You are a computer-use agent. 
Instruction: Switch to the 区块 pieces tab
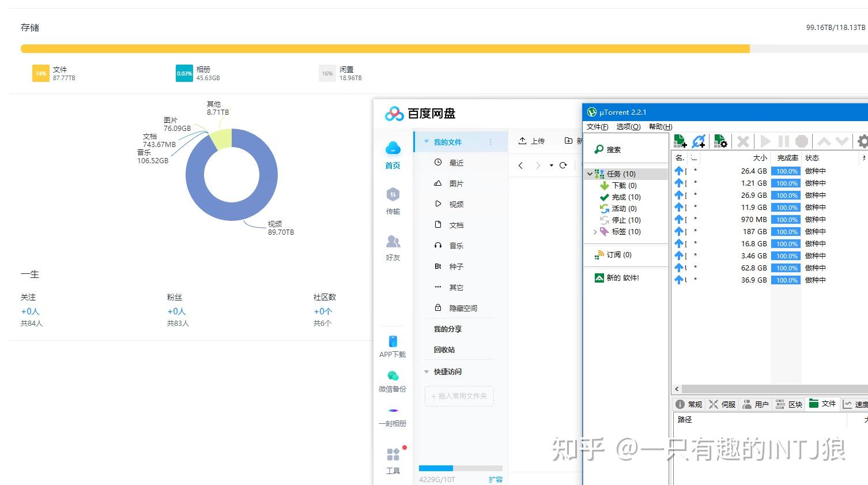(789, 404)
